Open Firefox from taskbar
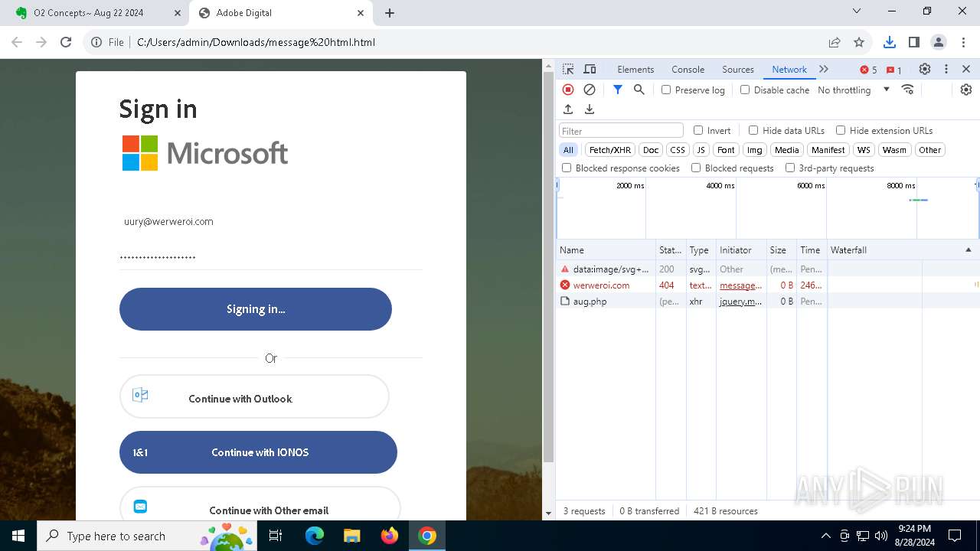The height and width of the screenshot is (551, 980). 390,536
